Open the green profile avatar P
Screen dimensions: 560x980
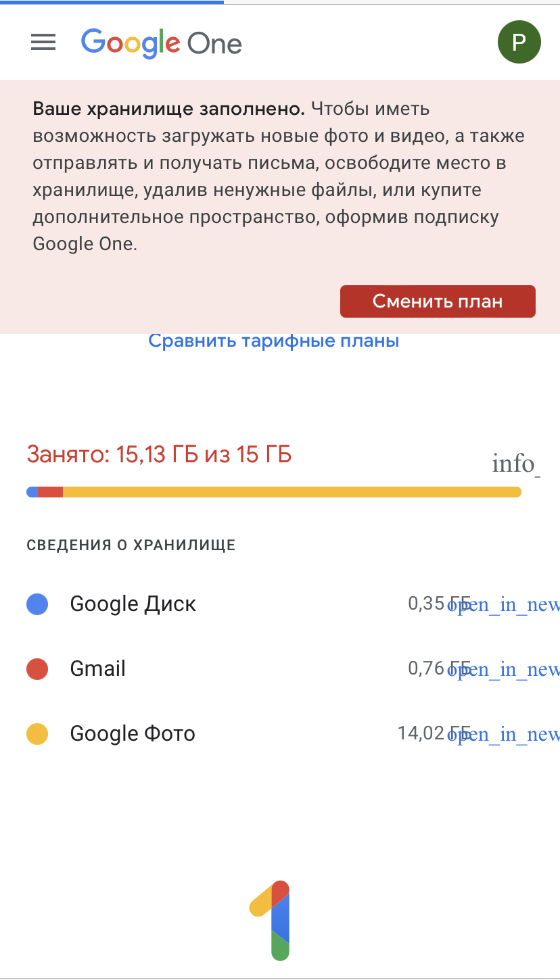click(519, 42)
